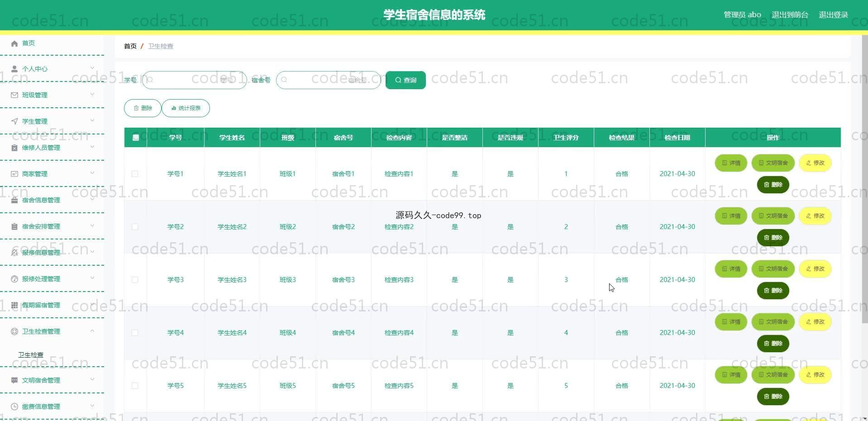Open the 首页 sidebar menu item

tap(52, 43)
